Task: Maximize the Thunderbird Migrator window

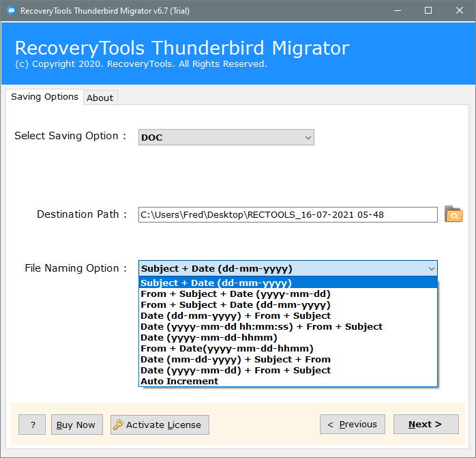Action: [x=428, y=11]
